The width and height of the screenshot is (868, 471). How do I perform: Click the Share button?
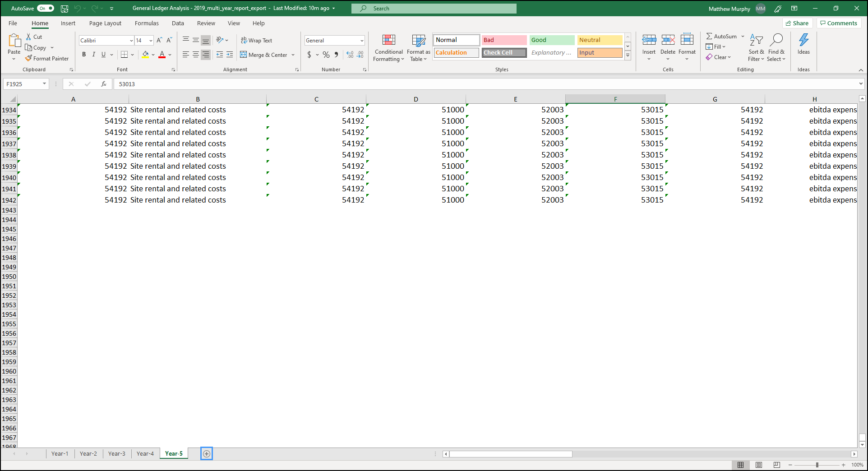pos(797,23)
